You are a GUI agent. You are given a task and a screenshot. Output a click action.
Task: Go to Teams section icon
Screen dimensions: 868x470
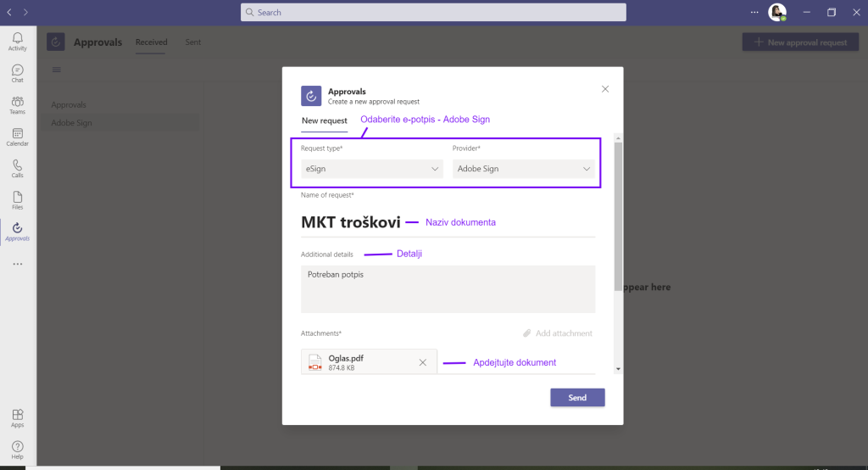click(17, 105)
